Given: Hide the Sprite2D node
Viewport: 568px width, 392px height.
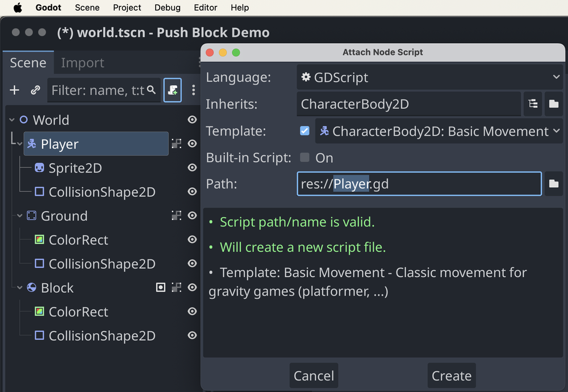Looking at the screenshot, I should click(193, 167).
